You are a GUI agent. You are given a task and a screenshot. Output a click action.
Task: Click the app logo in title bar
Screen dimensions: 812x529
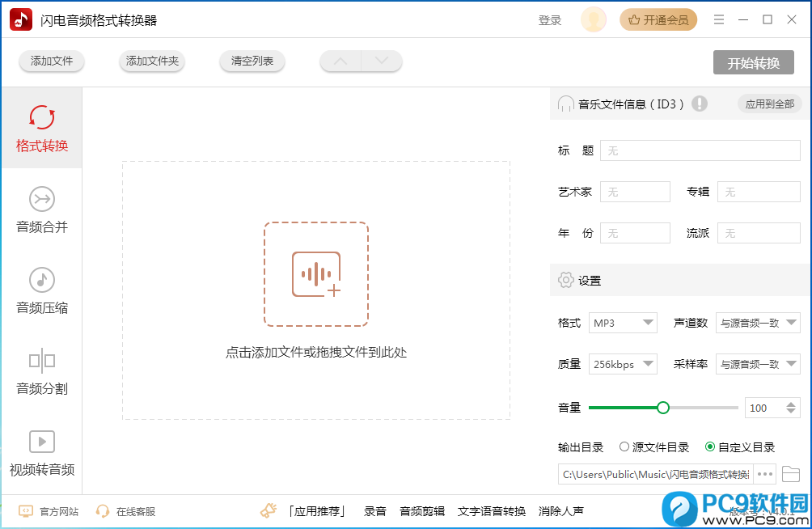(x=21, y=19)
